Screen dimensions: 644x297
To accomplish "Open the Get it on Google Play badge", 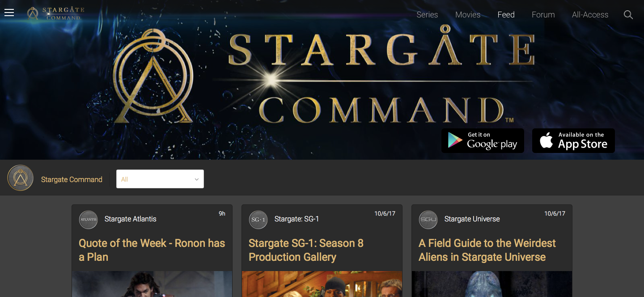I will tap(483, 140).
